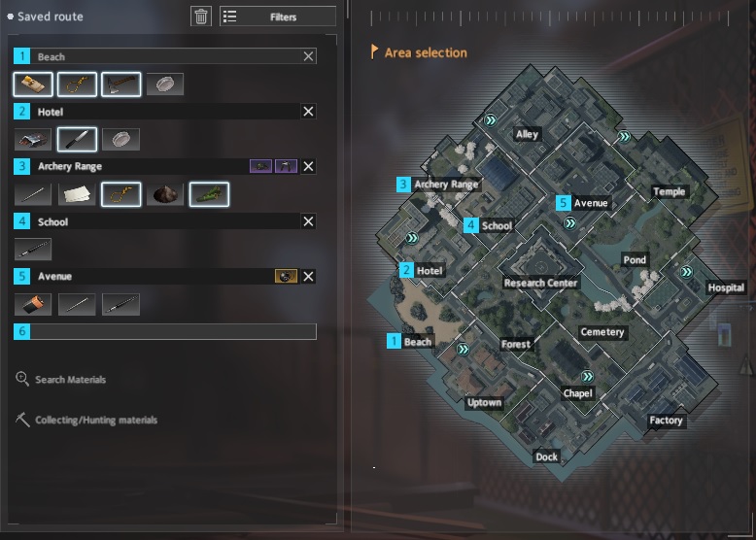Click the hyperloop marker near Chapel

(x=587, y=376)
